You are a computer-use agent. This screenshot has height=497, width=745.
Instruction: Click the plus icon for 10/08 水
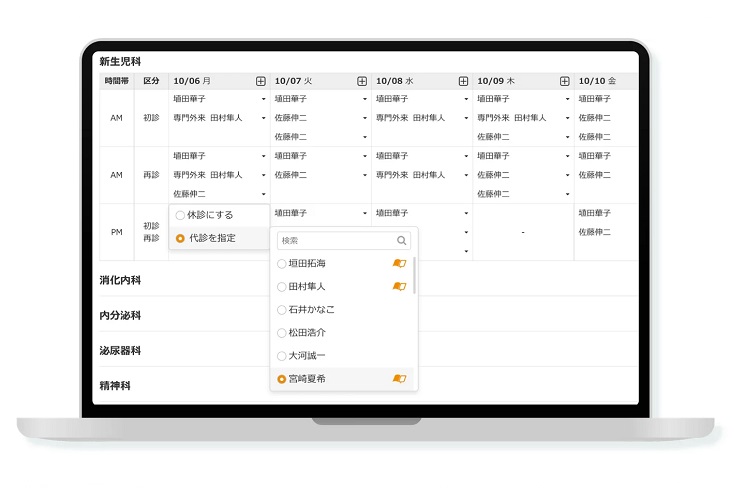tap(463, 81)
